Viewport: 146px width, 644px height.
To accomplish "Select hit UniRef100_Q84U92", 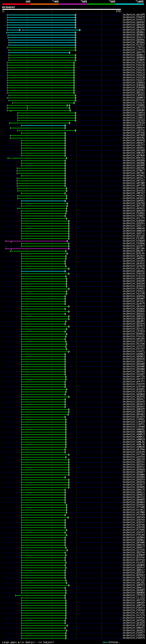I will [134, 22].
